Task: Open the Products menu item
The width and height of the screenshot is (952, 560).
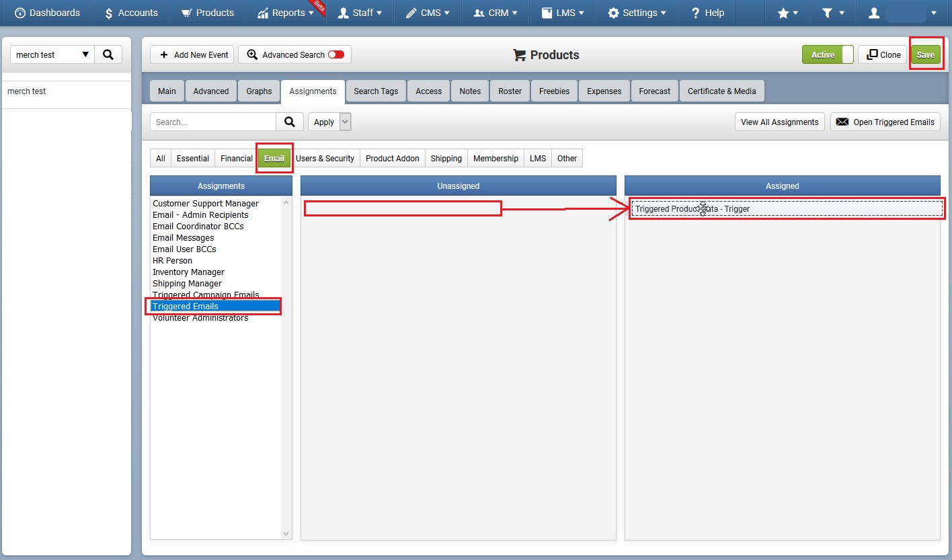Action: (207, 13)
